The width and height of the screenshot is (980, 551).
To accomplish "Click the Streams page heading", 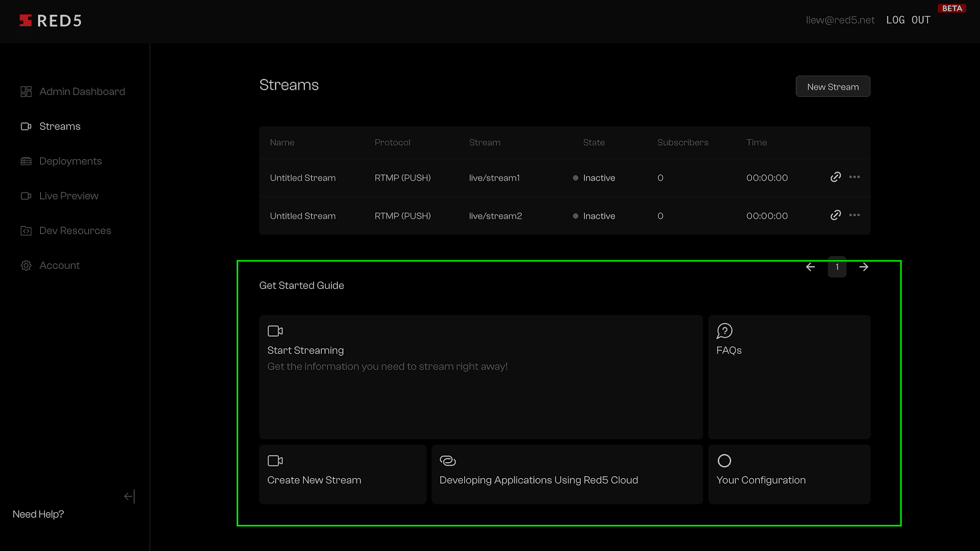I will [x=289, y=85].
